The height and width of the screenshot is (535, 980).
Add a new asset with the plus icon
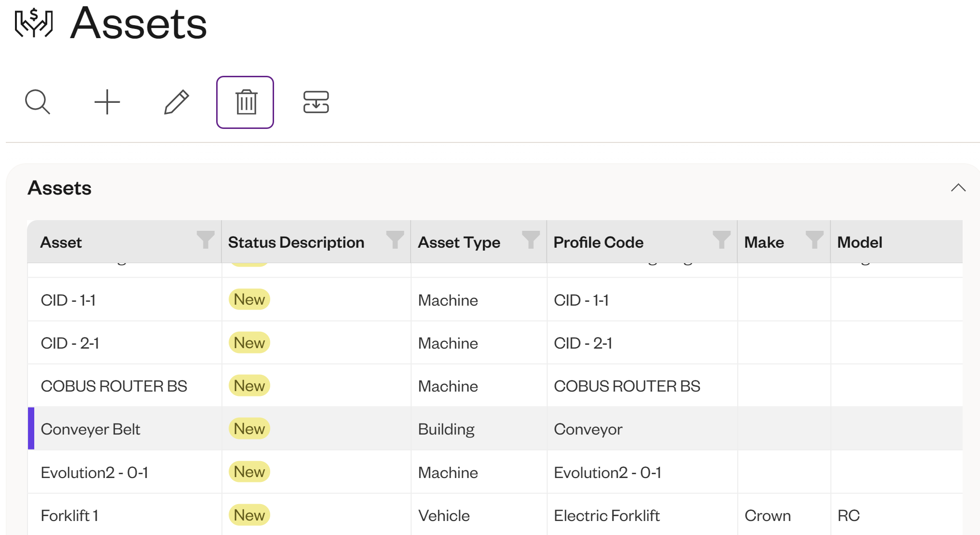(107, 101)
